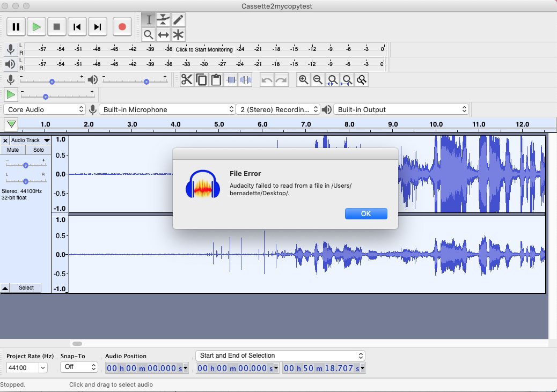Click the Copy icon
This screenshot has width=557, height=392.
tap(201, 80)
